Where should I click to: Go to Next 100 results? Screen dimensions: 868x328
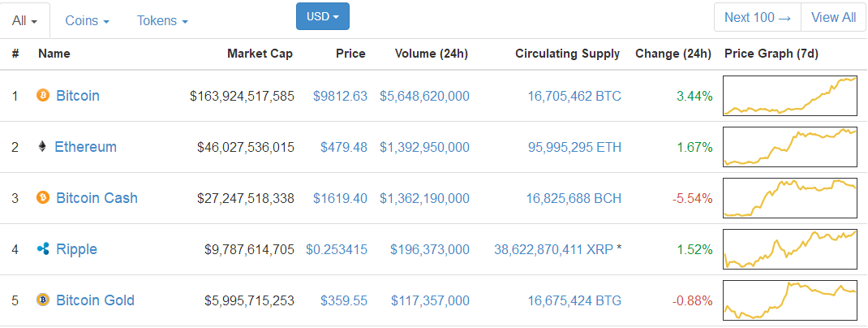click(757, 17)
